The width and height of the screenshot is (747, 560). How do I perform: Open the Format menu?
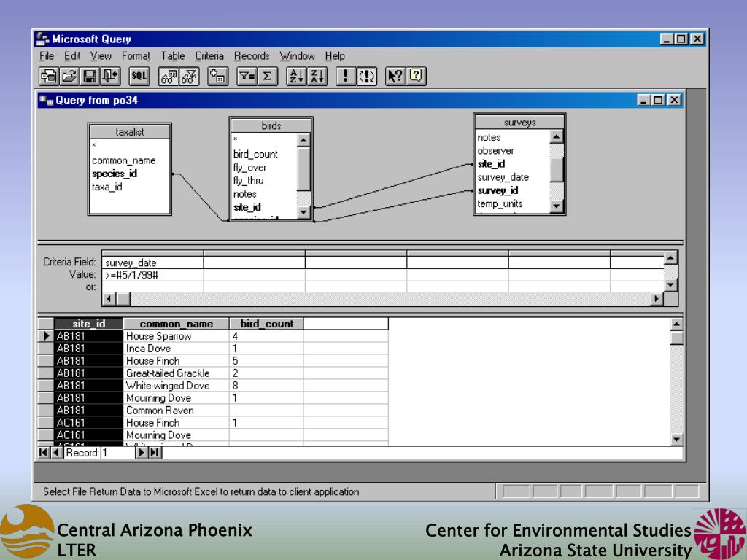point(136,56)
